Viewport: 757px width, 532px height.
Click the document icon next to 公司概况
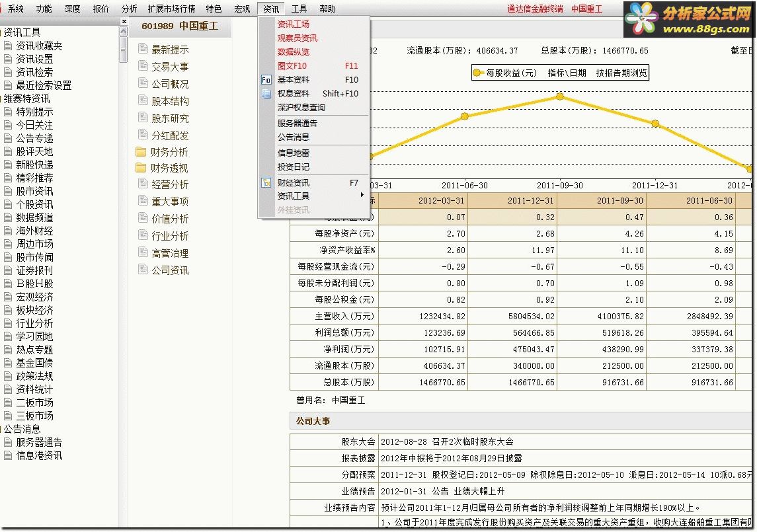coord(142,83)
